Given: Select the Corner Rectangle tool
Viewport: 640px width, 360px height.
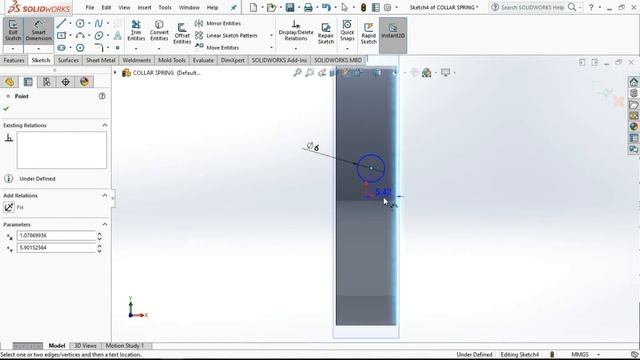Looking at the screenshot, I should pos(61,36).
